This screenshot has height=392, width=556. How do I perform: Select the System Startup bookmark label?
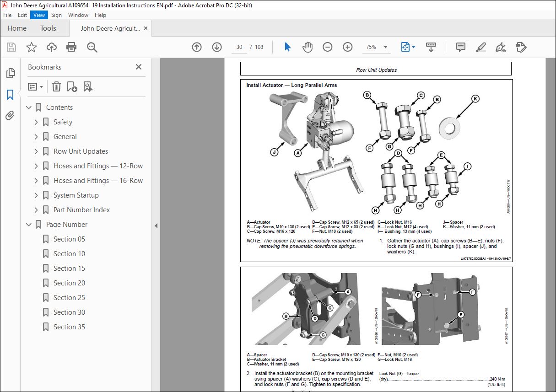point(76,195)
